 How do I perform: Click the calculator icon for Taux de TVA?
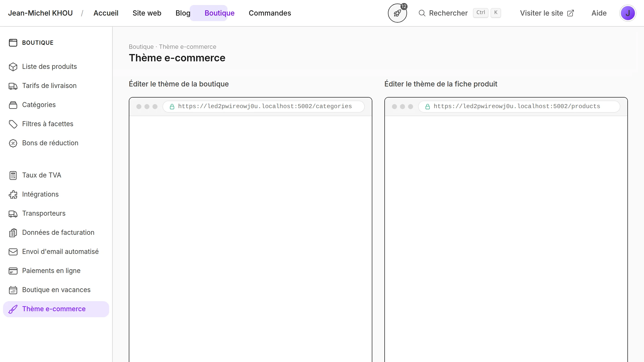click(13, 175)
